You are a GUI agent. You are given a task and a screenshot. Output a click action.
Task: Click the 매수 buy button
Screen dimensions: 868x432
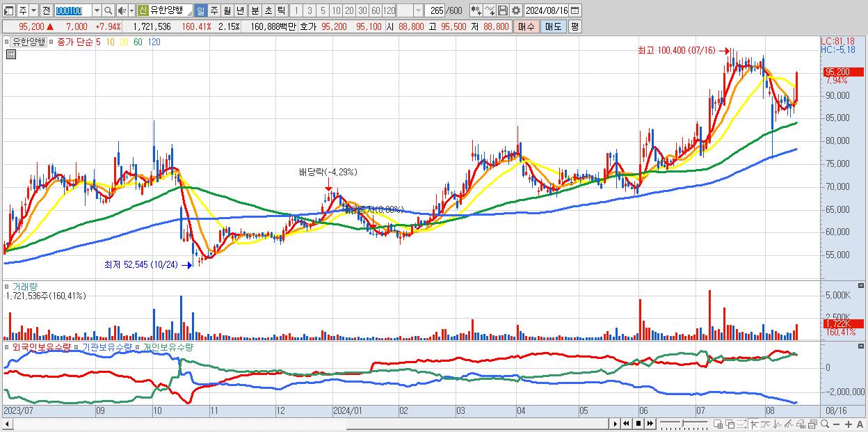click(526, 26)
